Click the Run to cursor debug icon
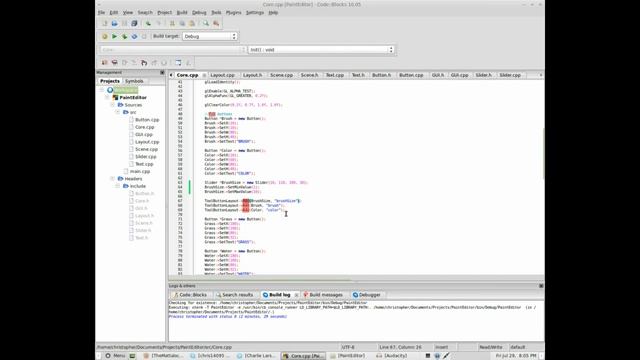This screenshot has width=640, height=360. point(115,62)
